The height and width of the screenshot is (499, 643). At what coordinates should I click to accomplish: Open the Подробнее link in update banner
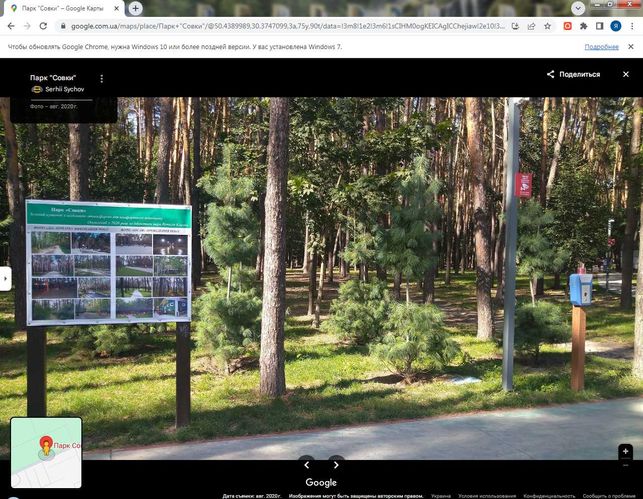(x=601, y=47)
